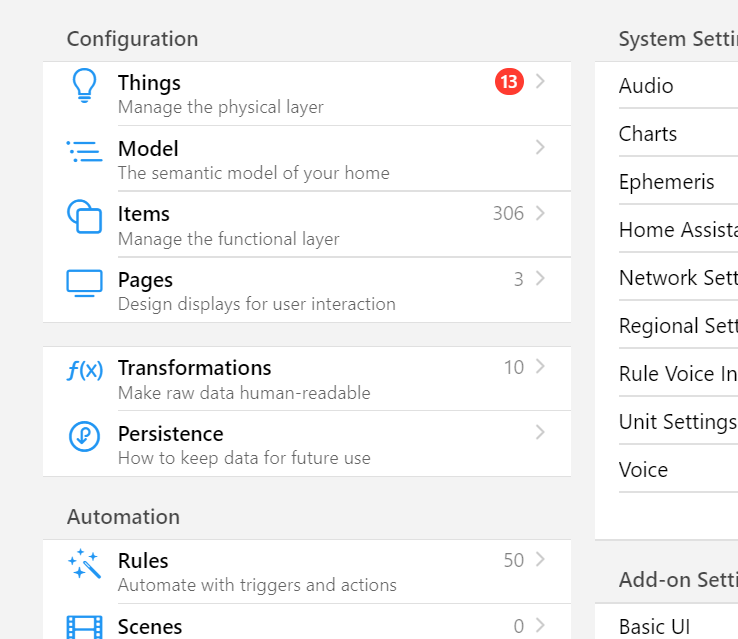This screenshot has height=639, width=738.
Task: Click the Scenes film strip icon
Action: (x=84, y=627)
